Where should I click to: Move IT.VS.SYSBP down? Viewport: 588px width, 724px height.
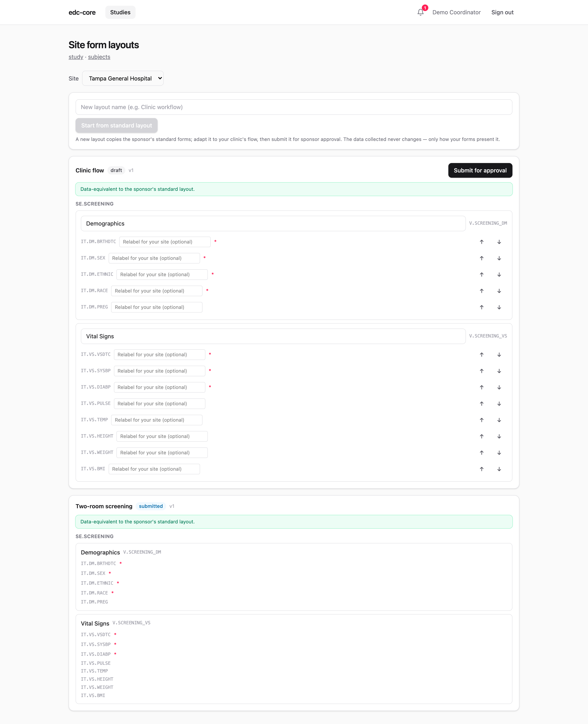coord(499,371)
